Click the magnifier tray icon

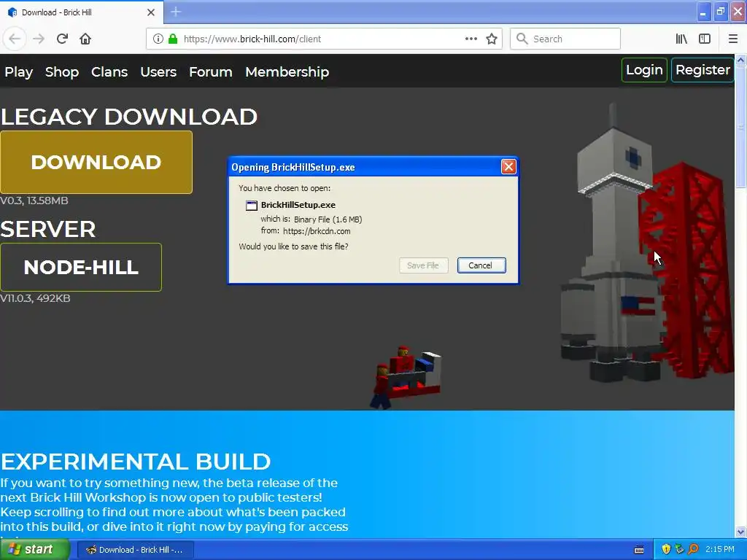[x=693, y=549]
